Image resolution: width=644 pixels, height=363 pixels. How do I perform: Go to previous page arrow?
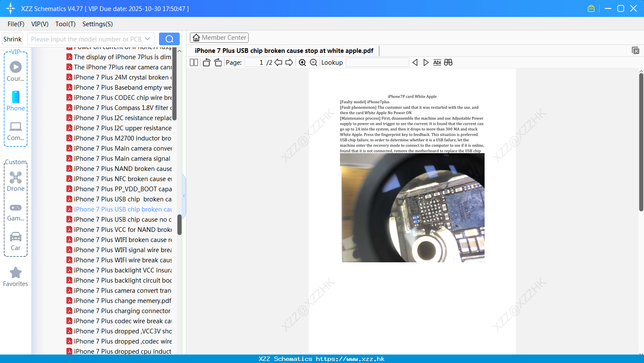point(278,63)
